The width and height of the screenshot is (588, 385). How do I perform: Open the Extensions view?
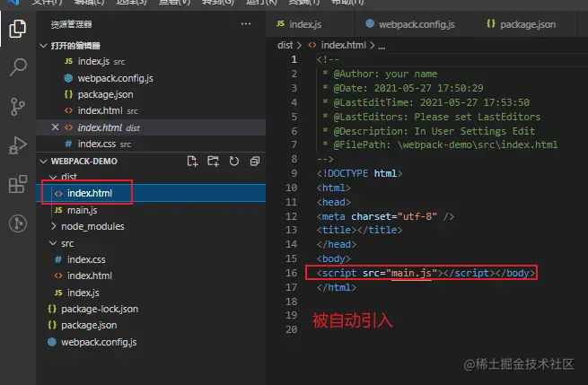[x=18, y=184]
